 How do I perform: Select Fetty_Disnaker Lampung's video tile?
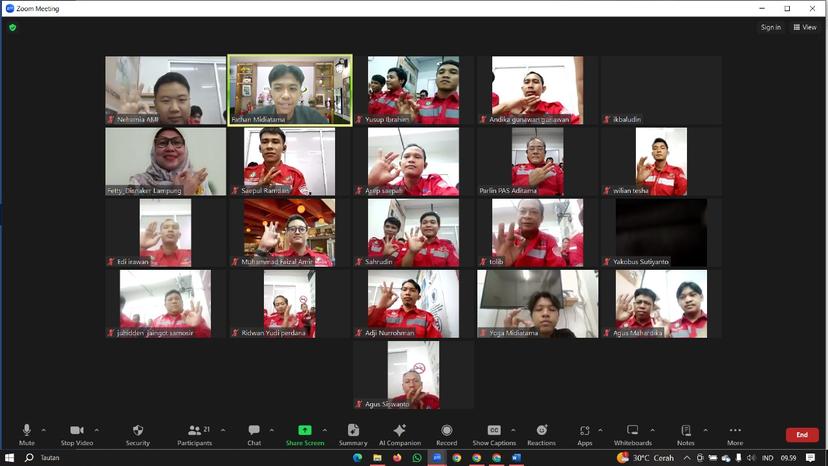[165, 162]
